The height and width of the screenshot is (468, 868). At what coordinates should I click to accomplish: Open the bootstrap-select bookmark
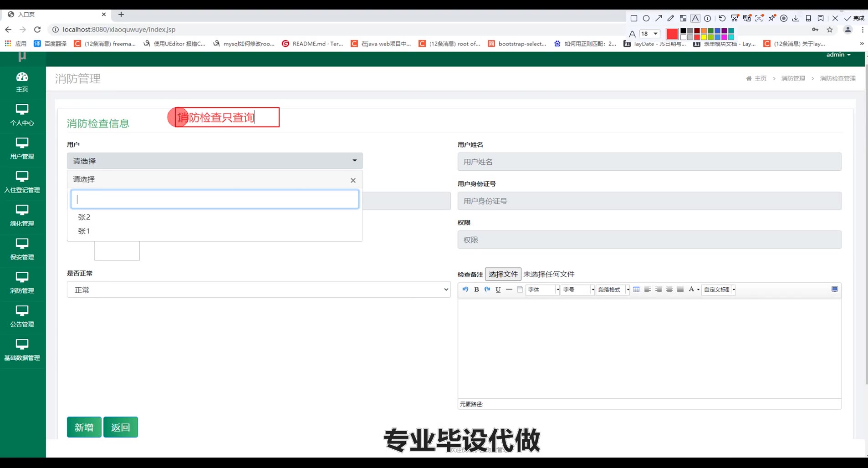517,44
